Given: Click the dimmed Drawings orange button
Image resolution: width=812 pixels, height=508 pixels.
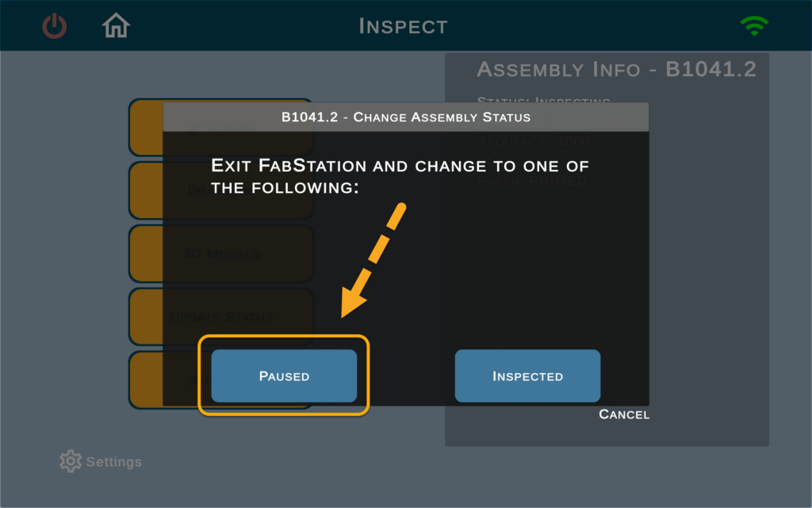Looking at the screenshot, I should pyautogui.click(x=221, y=190).
